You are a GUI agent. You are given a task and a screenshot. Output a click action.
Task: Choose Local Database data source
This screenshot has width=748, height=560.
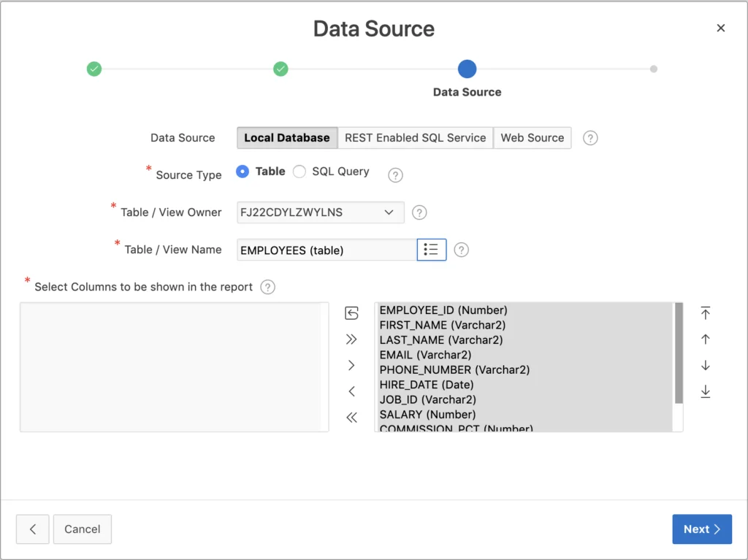pyautogui.click(x=287, y=138)
